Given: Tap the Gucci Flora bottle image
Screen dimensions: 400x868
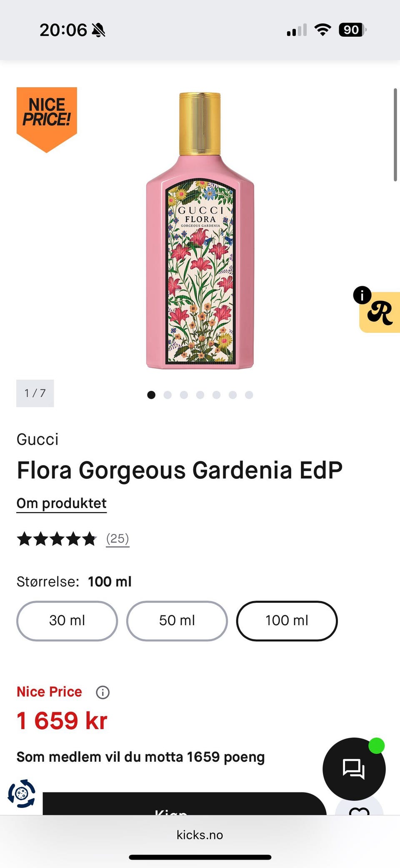Looking at the screenshot, I should click(x=200, y=231).
